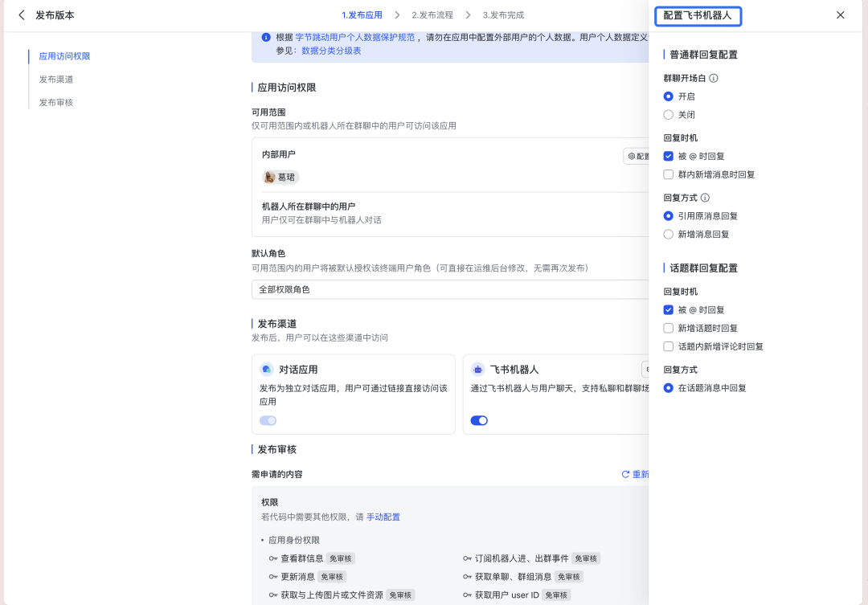868x605 pixels.
Task: Click the 葛珺 user avatar chip
Action: coord(280,177)
